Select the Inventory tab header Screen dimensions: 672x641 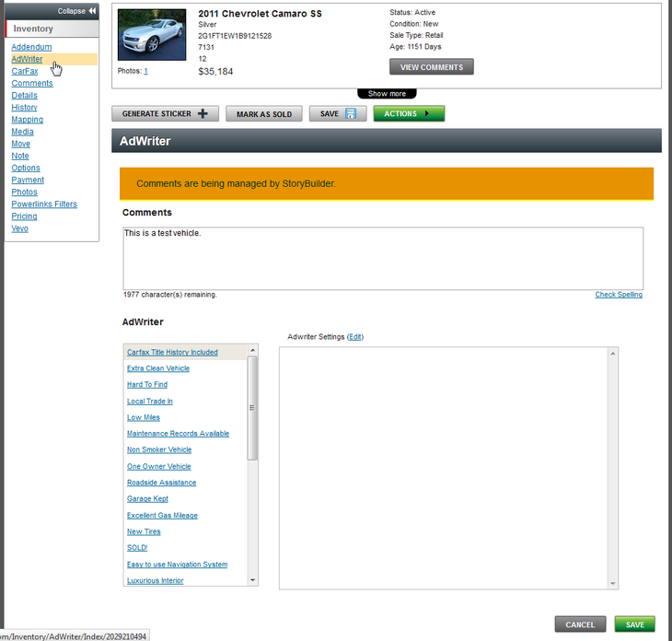point(52,29)
